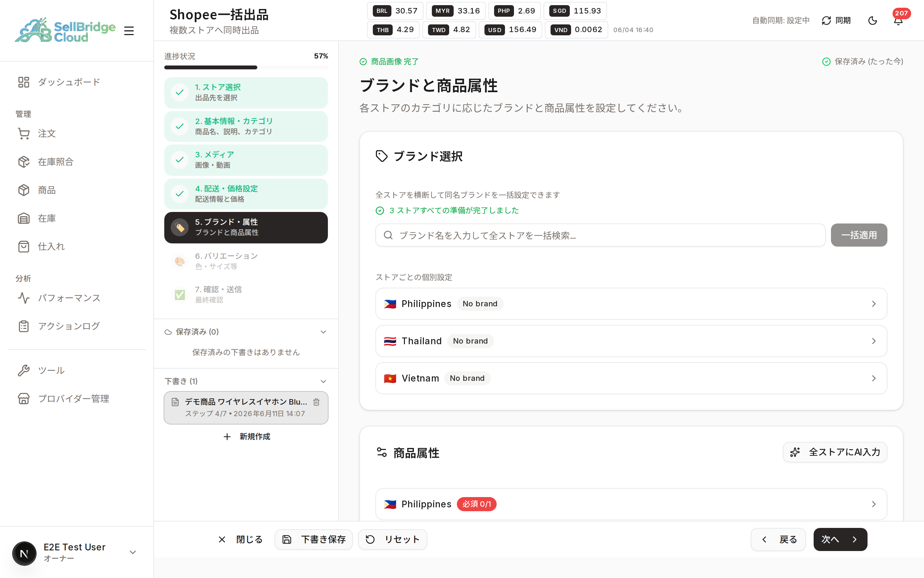Click リセット button
The height and width of the screenshot is (578, 924).
click(x=392, y=539)
